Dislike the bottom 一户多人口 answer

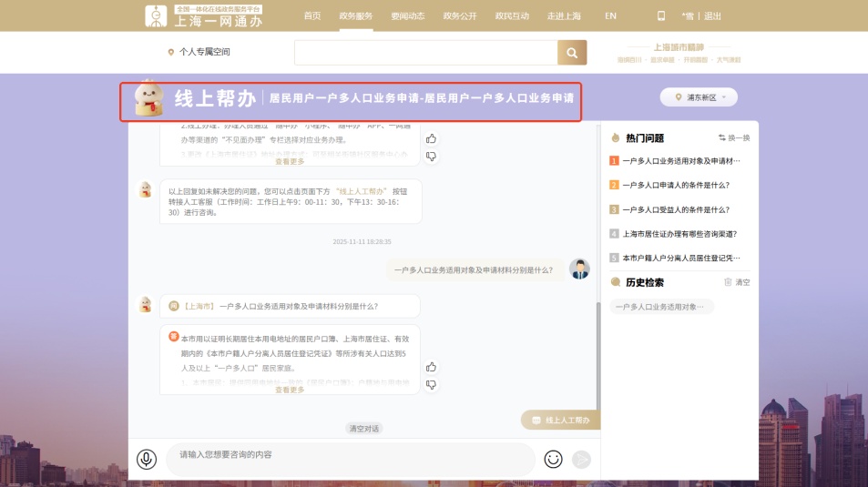tap(431, 384)
